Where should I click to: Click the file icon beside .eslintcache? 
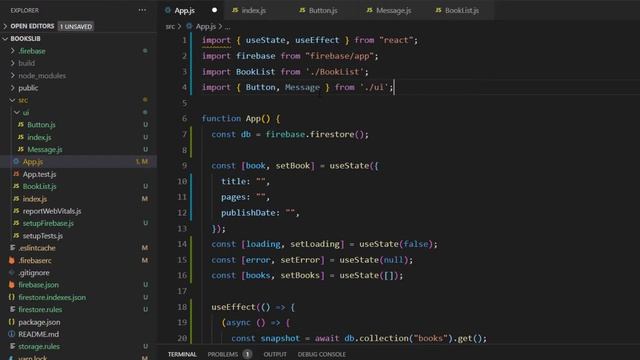click(13, 248)
